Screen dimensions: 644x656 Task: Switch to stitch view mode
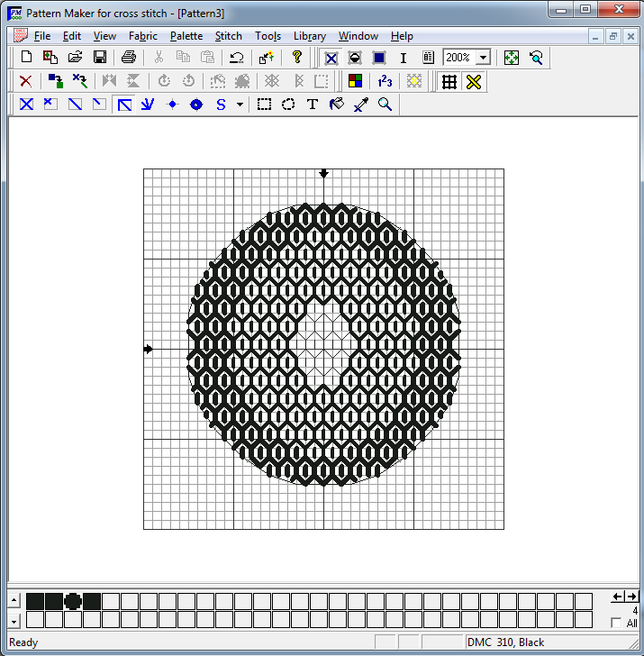click(331, 59)
